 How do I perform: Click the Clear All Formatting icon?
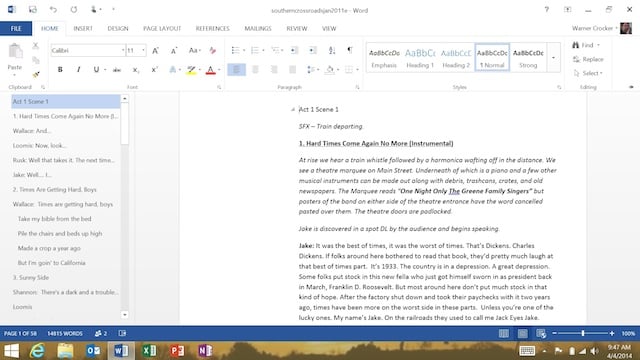pyautogui.click(x=213, y=51)
